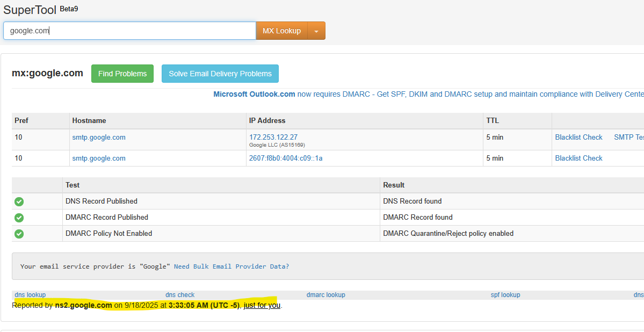Click green check icon for DNS Record Published

coord(19,202)
